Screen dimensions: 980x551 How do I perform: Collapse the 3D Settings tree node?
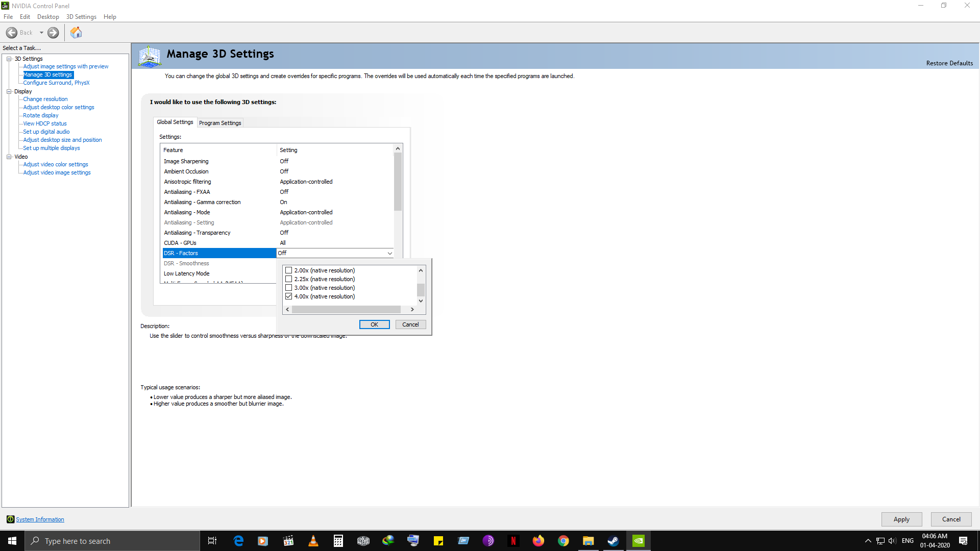[9, 59]
